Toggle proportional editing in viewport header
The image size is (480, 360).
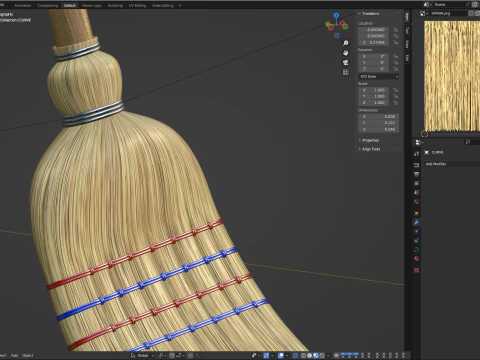tap(191, 355)
